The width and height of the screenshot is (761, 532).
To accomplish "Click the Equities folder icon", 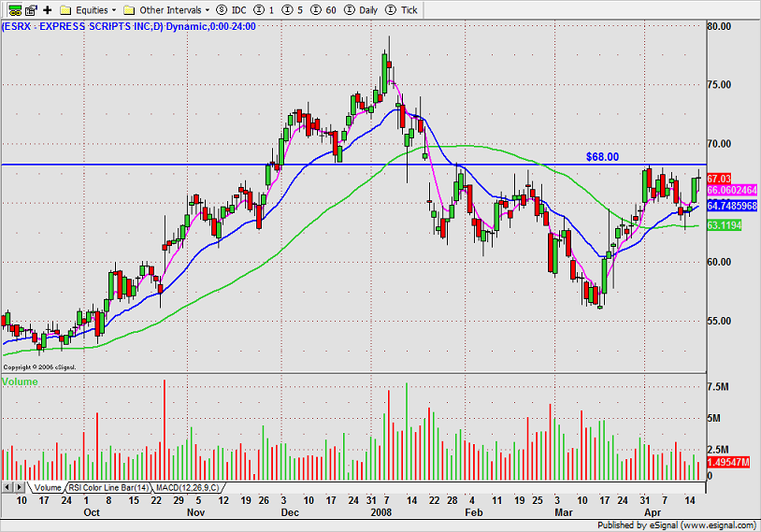I will [x=65, y=10].
